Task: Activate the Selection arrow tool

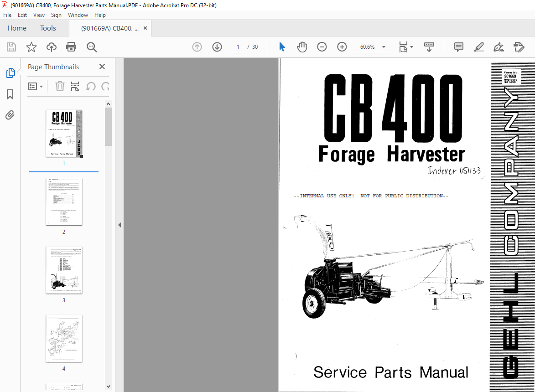Action: [282, 47]
